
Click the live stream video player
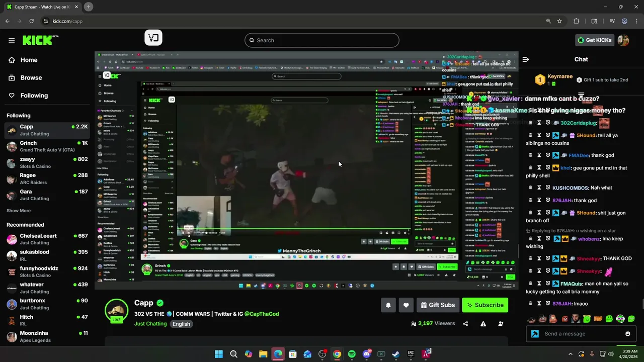306,170
